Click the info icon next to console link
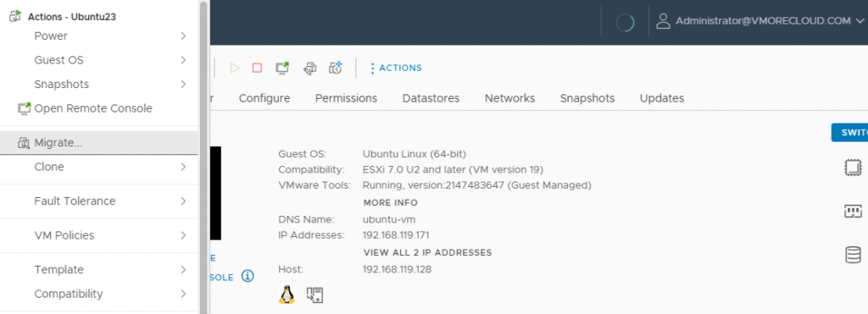The height and width of the screenshot is (314, 868). click(248, 276)
